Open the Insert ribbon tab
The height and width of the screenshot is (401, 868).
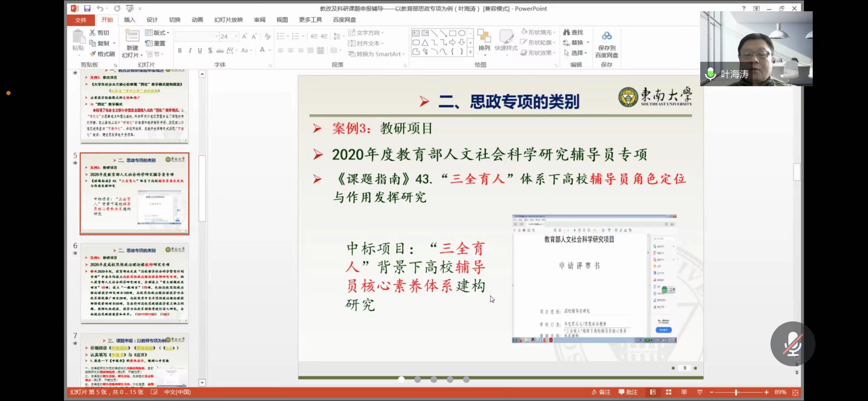(x=129, y=20)
